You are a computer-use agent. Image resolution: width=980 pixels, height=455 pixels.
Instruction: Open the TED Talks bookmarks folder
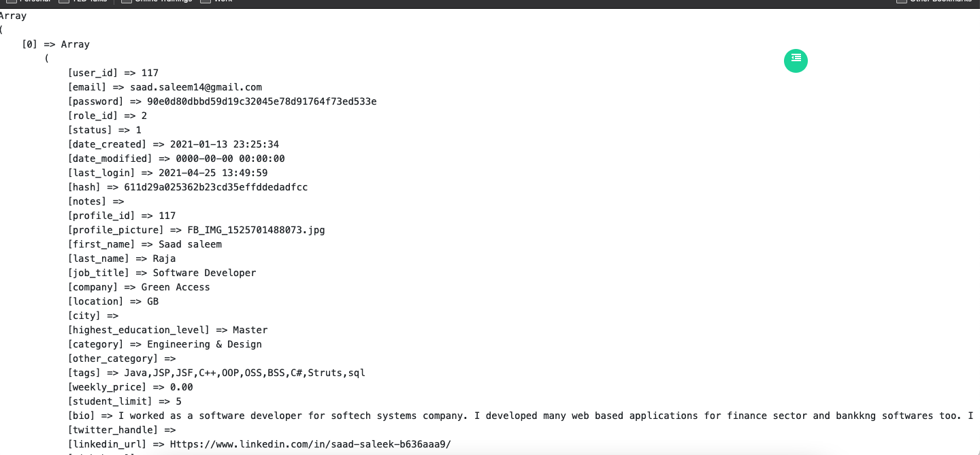[x=83, y=1]
